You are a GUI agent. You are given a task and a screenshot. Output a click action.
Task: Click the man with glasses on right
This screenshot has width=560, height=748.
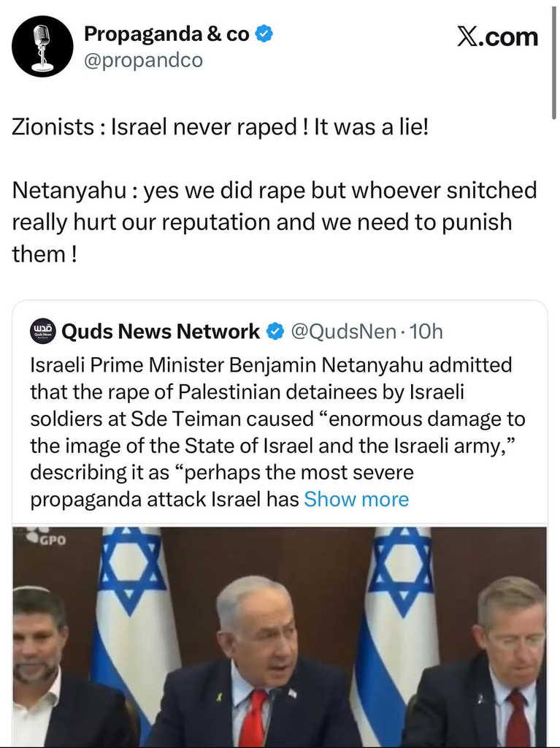(x=511, y=657)
